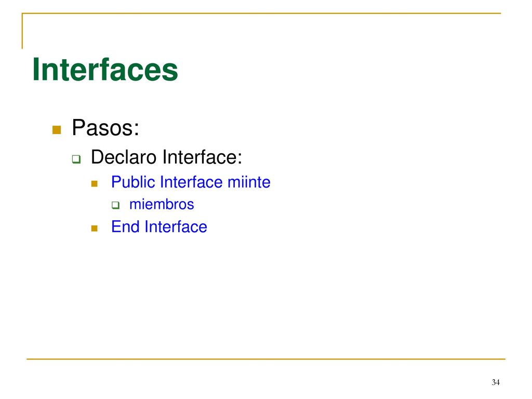Click the miembros text
The width and height of the screenshot is (532, 399).
162,205
